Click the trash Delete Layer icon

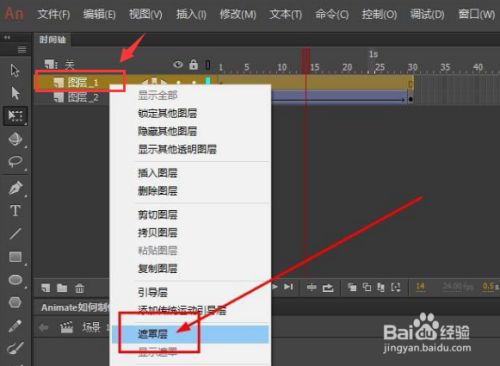pyautogui.click(x=80, y=288)
